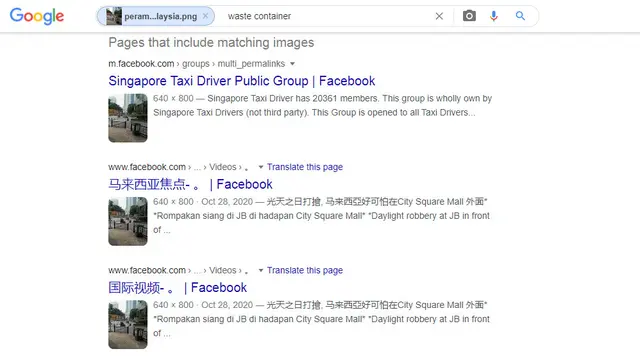Translate the 国际视频 result page
640x360 pixels.
pyautogui.click(x=305, y=270)
